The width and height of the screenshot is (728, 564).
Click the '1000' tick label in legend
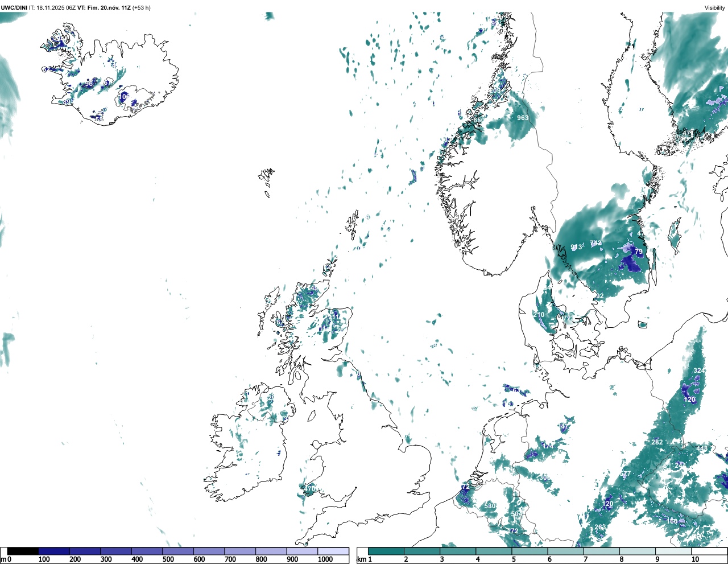click(x=325, y=559)
